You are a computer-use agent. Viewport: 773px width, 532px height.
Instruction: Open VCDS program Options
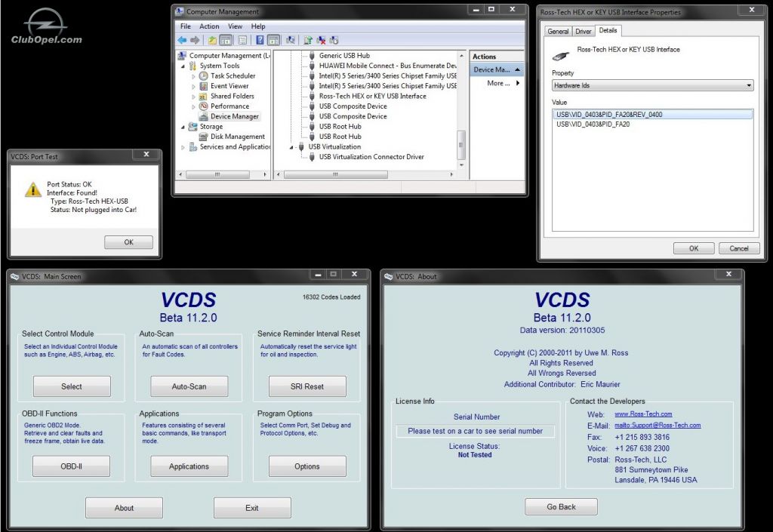pos(307,466)
